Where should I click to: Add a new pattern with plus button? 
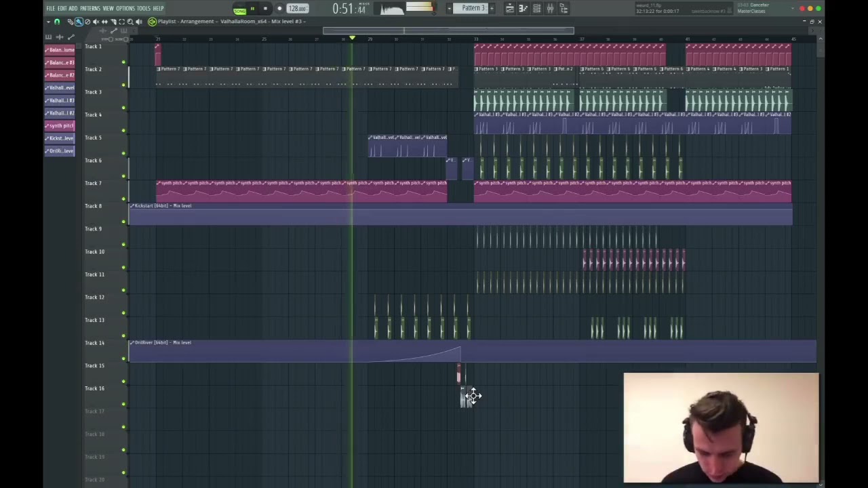click(x=492, y=8)
